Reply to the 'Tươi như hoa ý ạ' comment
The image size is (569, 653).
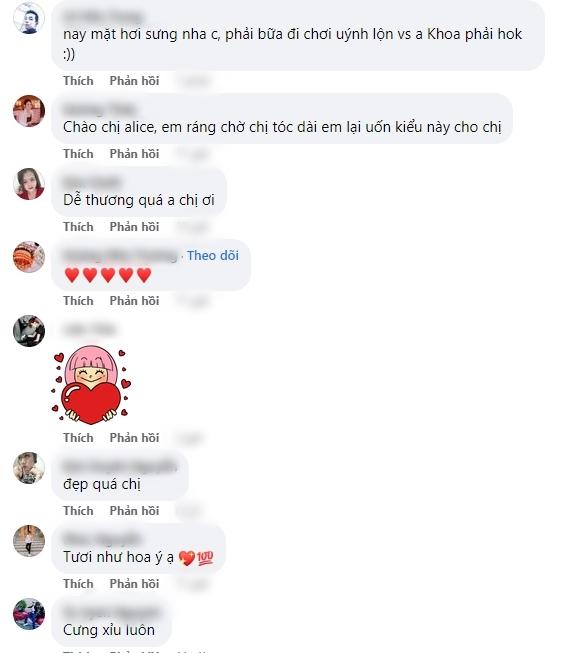[134, 584]
